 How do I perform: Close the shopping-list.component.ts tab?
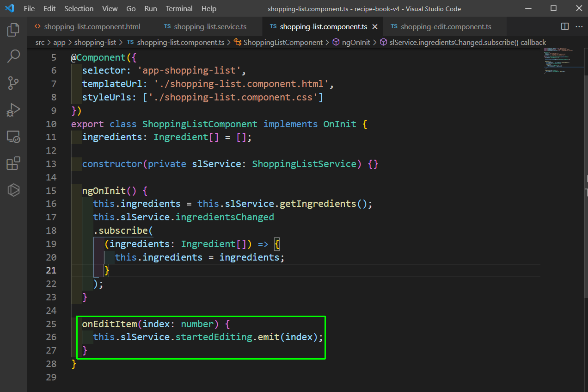[375, 27]
